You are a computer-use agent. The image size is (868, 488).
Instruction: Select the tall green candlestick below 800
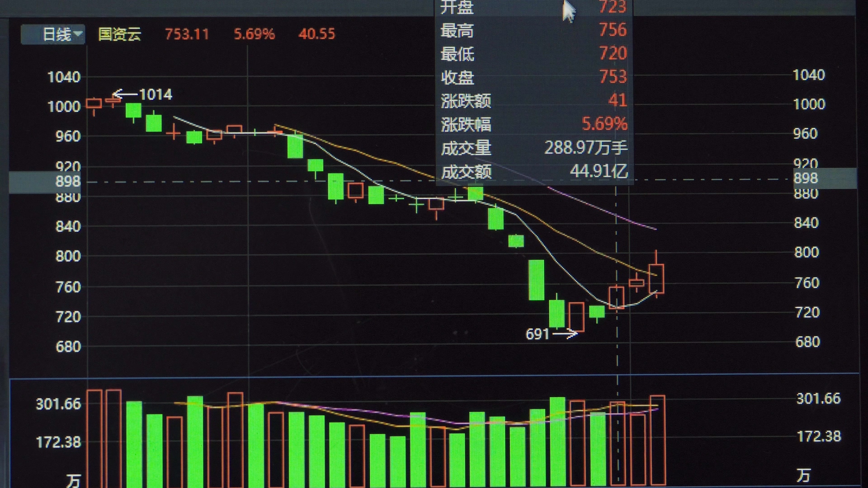(x=537, y=280)
